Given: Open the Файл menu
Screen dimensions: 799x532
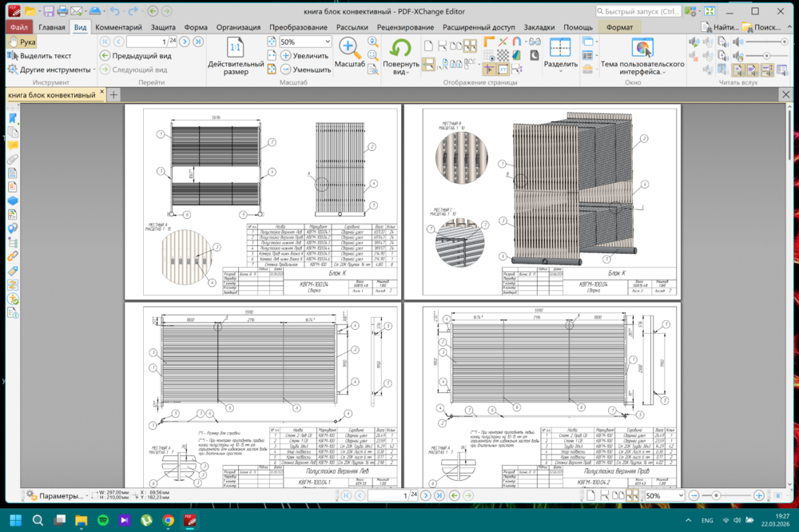Looking at the screenshot, I should (x=19, y=27).
